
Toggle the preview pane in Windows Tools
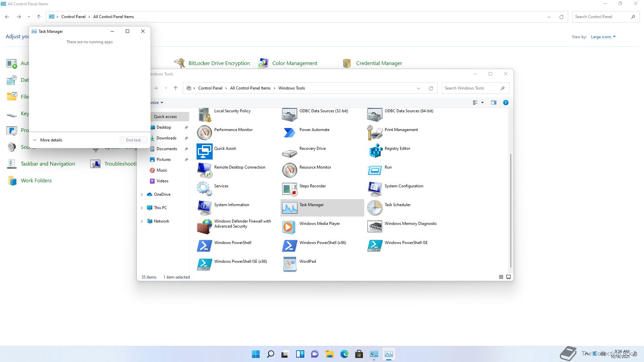click(x=493, y=103)
